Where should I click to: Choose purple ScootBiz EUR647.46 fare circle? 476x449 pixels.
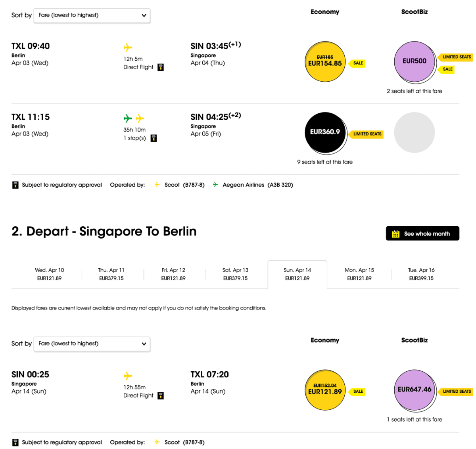(414, 390)
